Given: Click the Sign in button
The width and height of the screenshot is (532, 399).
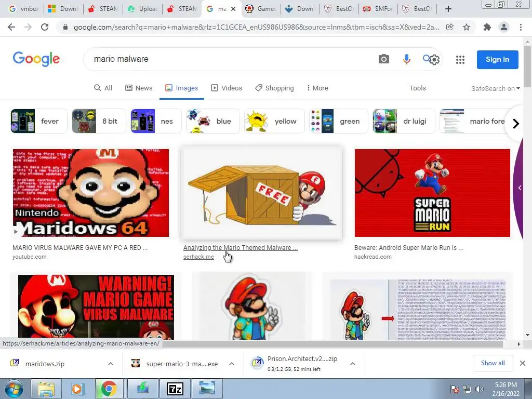Looking at the screenshot, I should [497, 59].
